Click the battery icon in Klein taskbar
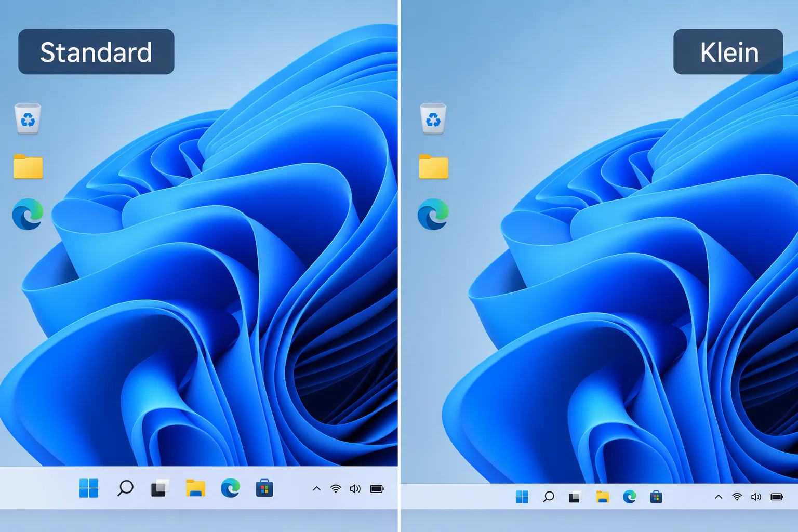Viewport: 798px width, 532px height. [x=777, y=497]
